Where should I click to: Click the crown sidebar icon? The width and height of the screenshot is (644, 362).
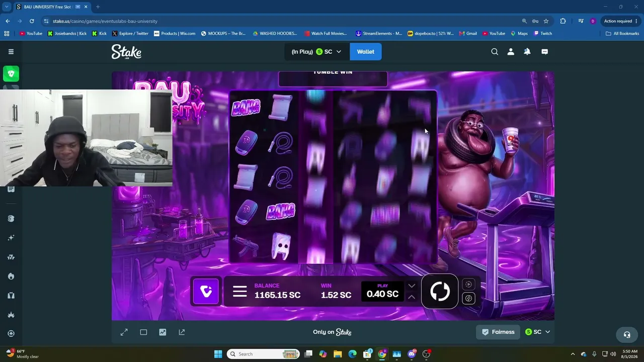pyautogui.click(x=11, y=315)
